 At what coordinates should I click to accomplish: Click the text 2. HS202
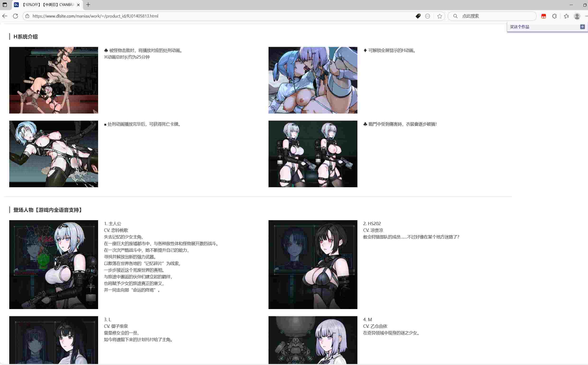click(372, 224)
